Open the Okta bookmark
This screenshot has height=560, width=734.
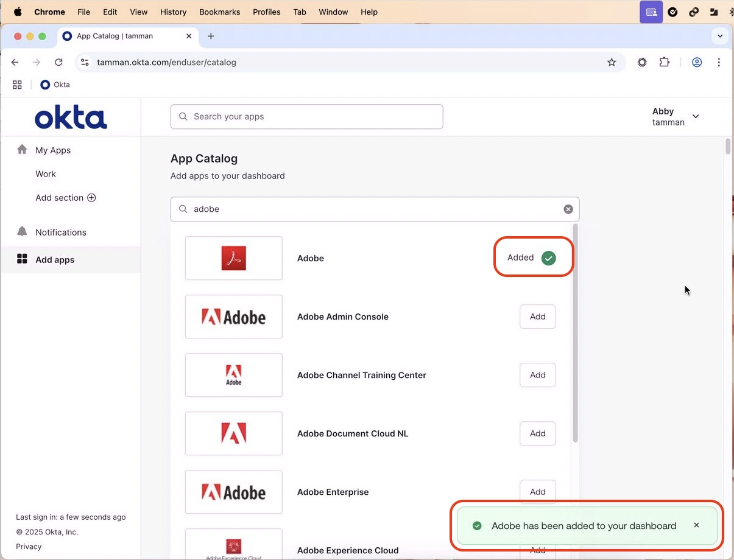tap(55, 85)
